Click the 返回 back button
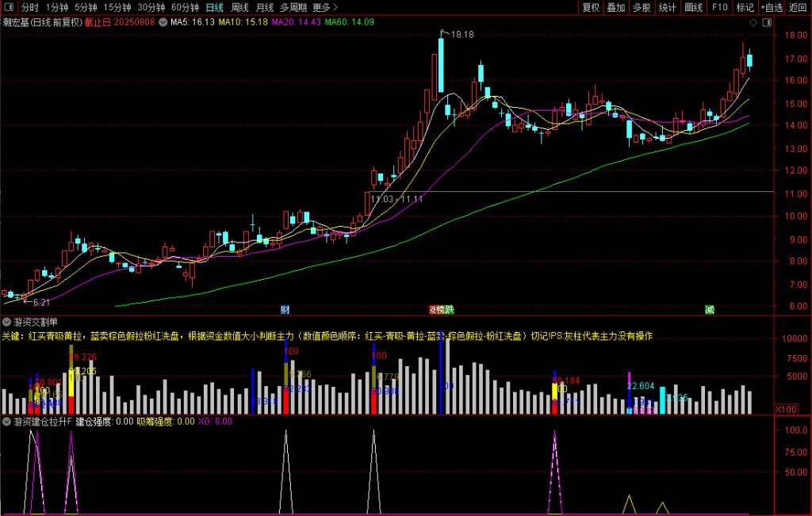The image size is (812, 516). pyautogui.click(x=799, y=7)
